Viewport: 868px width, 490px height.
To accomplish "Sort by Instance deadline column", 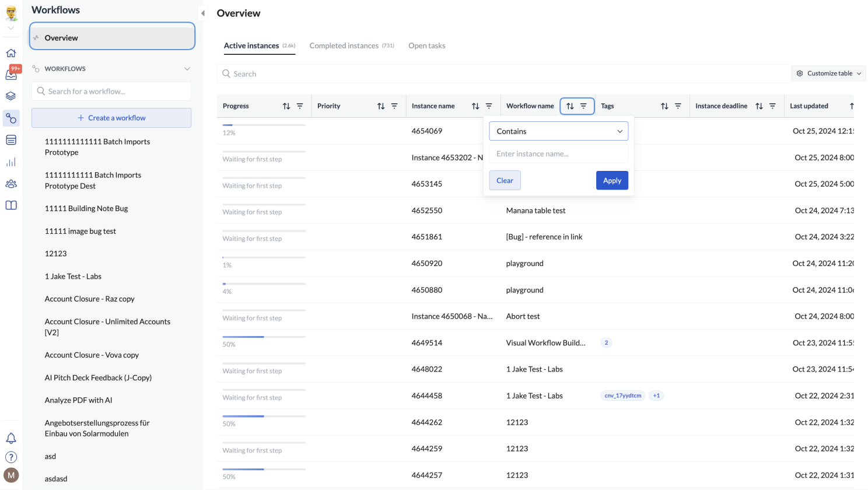I will coord(759,106).
